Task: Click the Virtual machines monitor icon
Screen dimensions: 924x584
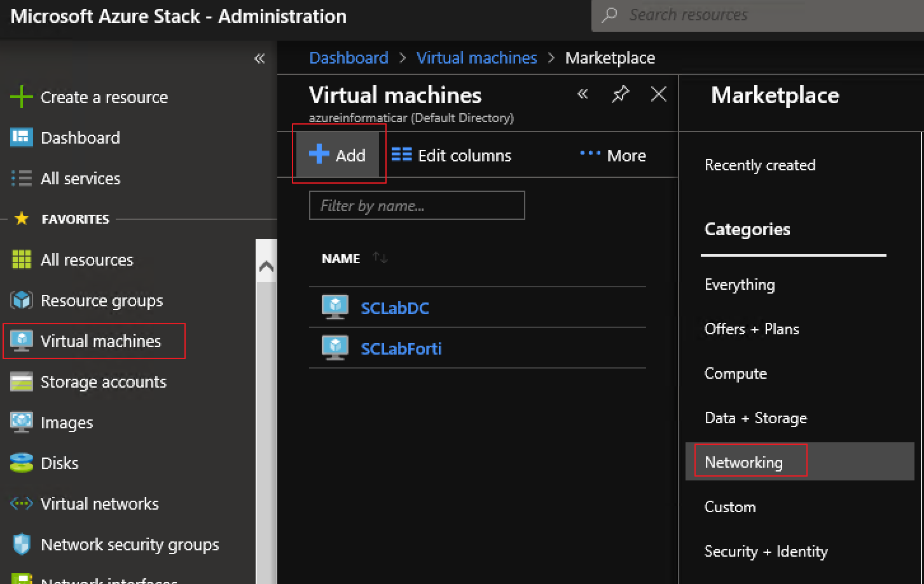Action: tap(21, 341)
